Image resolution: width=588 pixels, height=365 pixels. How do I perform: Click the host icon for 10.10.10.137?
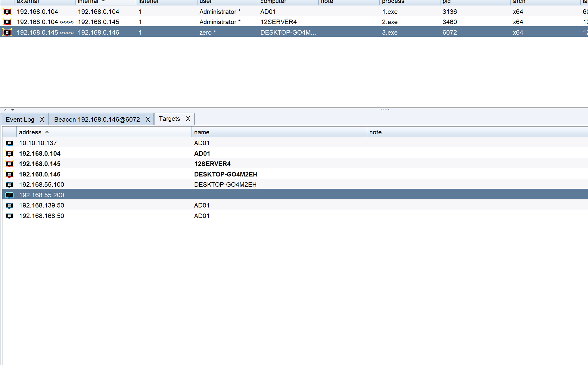click(10, 143)
